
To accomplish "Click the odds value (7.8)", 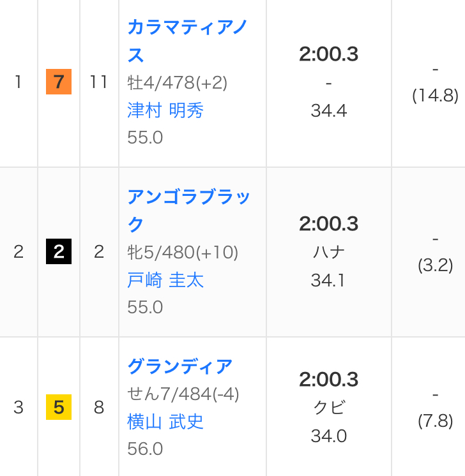I will coord(435,421).
